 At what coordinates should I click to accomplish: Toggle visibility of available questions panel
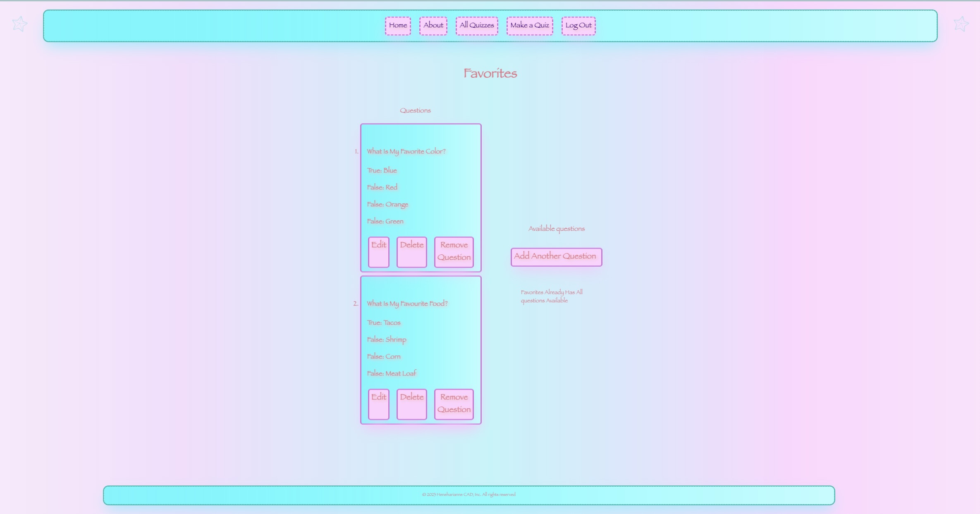(x=555, y=256)
